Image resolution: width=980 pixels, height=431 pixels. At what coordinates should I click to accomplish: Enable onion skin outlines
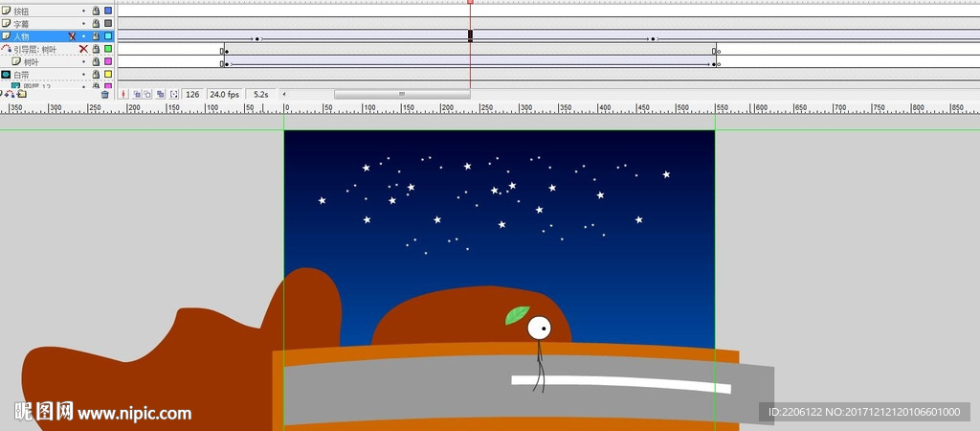point(148,94)
